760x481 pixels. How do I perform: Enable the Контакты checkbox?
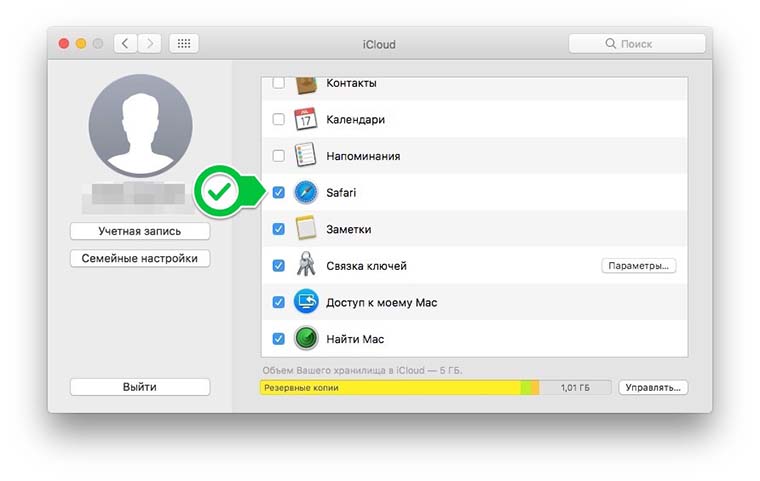pyautogui.click(x=278, y=83)
